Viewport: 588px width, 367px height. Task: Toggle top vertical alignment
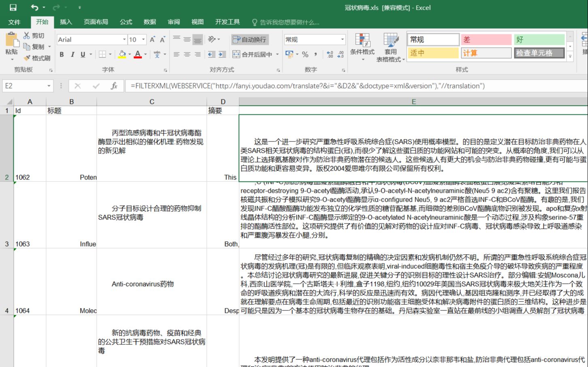coord(176,39)
